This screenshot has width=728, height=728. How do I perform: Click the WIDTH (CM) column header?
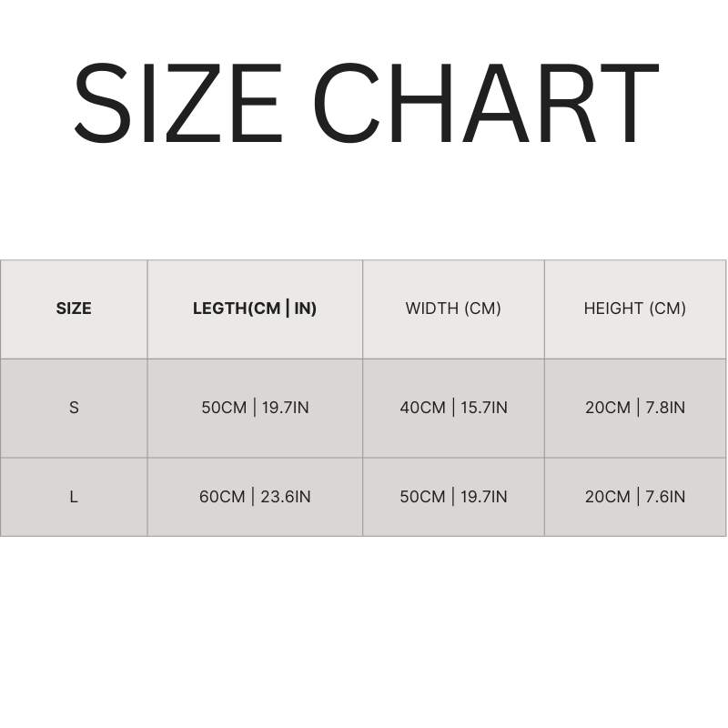tap(453, 308)
